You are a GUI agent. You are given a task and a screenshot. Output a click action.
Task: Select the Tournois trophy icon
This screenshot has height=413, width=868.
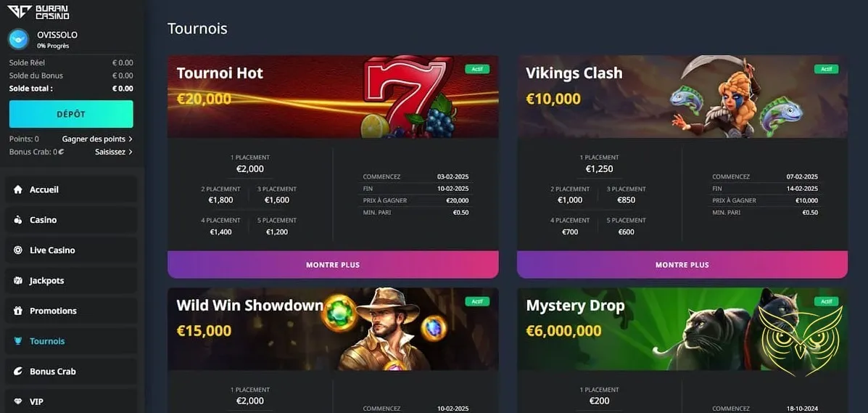point(17,341)
